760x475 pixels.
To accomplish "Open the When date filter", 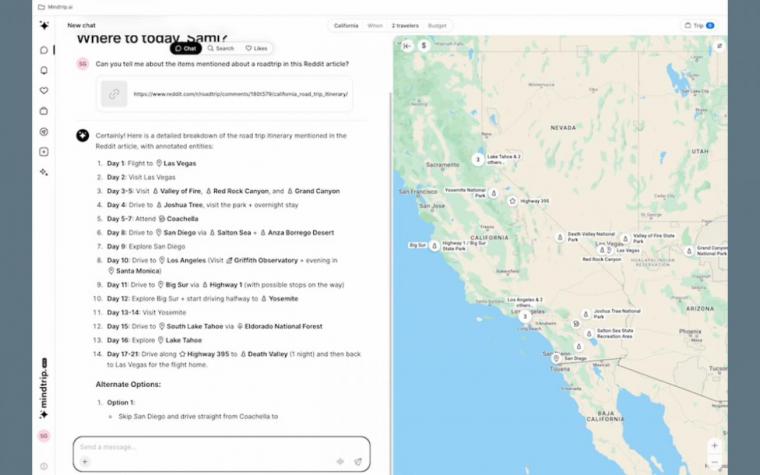I will [x=375, y=26].
